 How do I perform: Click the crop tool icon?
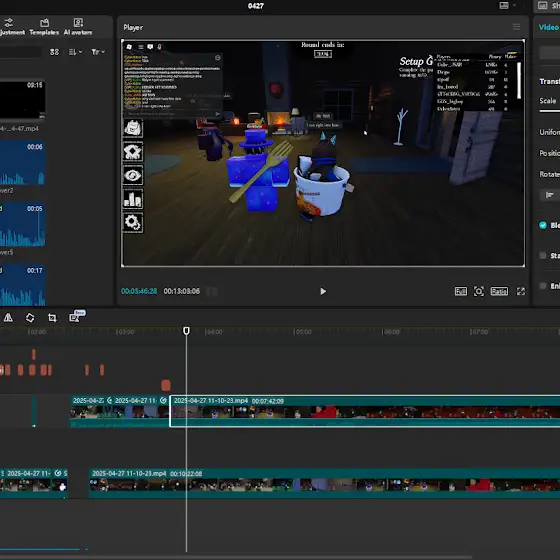(x=52, y=318)
